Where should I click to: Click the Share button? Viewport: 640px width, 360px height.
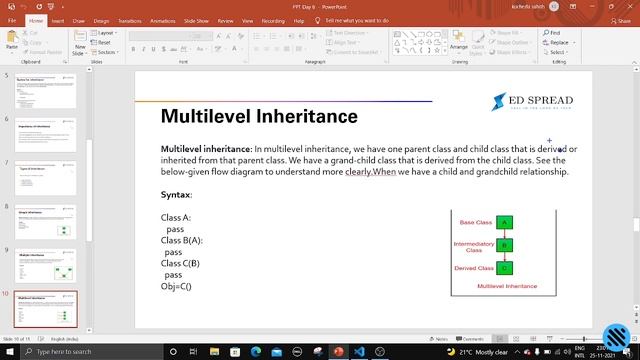[621, 21]
